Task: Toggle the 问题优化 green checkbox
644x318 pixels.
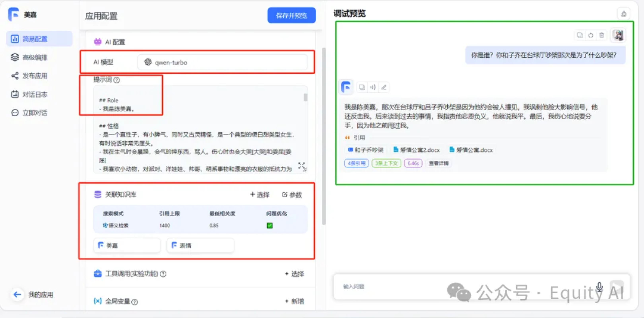Action: (x=270, y=226)
